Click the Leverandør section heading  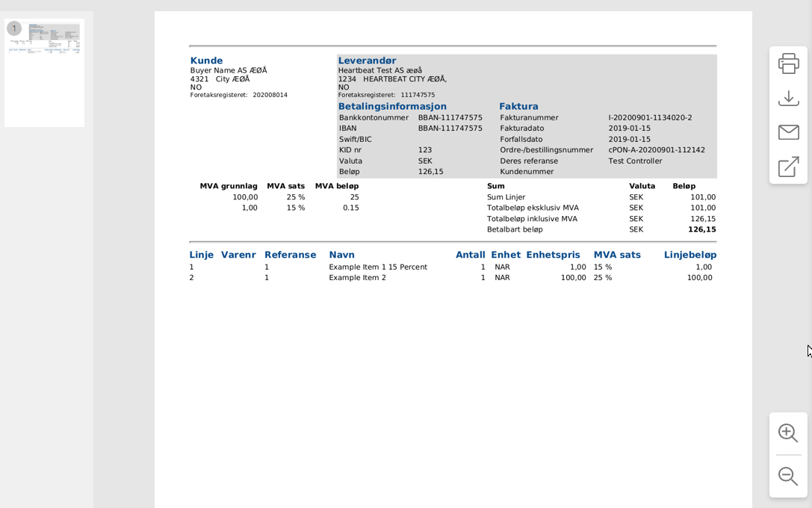click(367, 61)
